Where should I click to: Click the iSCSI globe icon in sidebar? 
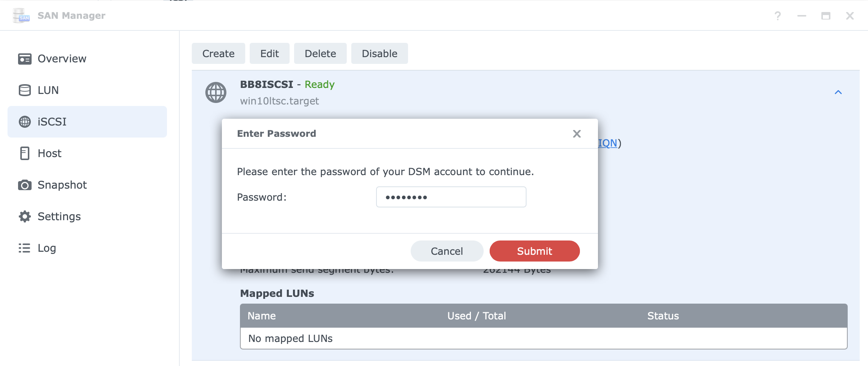(25, 122)
